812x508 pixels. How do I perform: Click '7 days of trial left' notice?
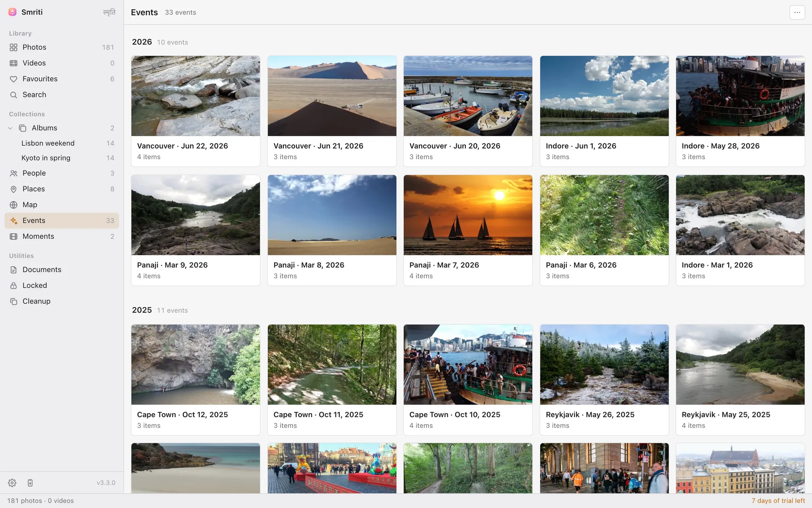tap(778, 501)
